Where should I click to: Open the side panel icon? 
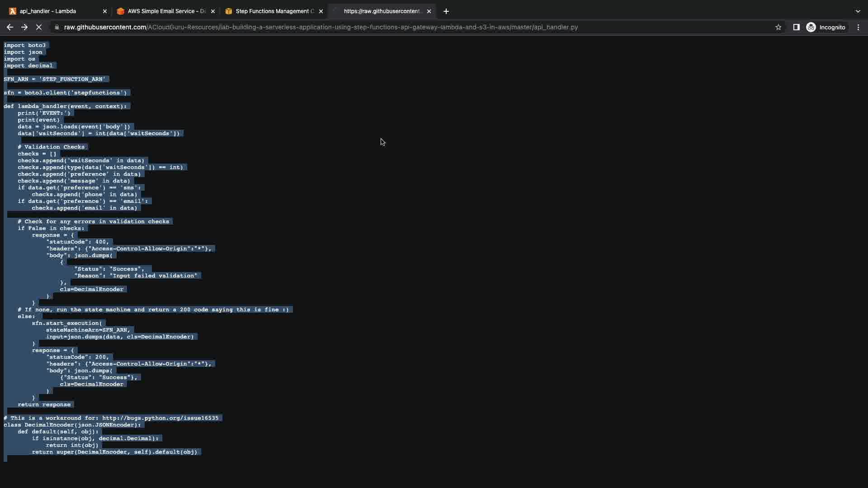click(x=796, y=27)
